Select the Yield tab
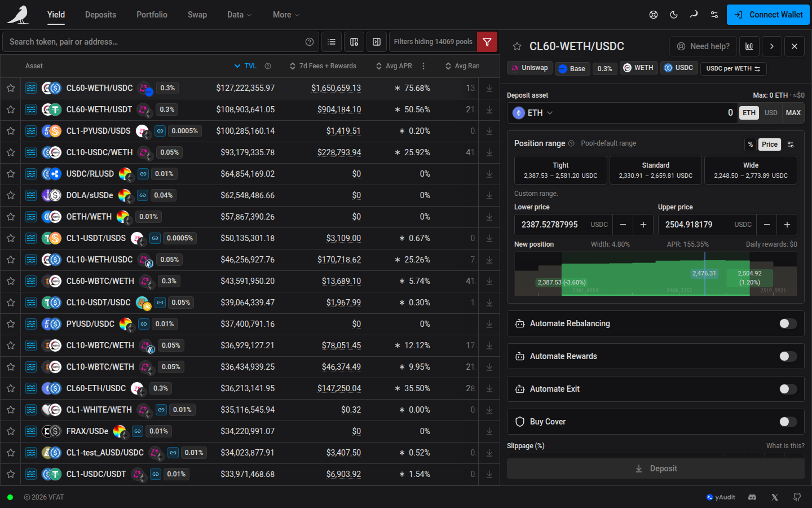Image resolution: width=812 pixels, height=508 pixels. (x=56, y=15)
